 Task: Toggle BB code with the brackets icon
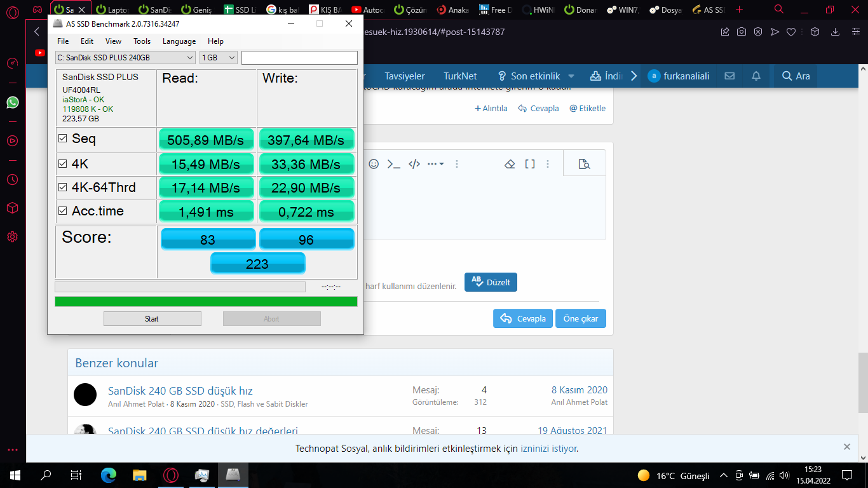530,164
